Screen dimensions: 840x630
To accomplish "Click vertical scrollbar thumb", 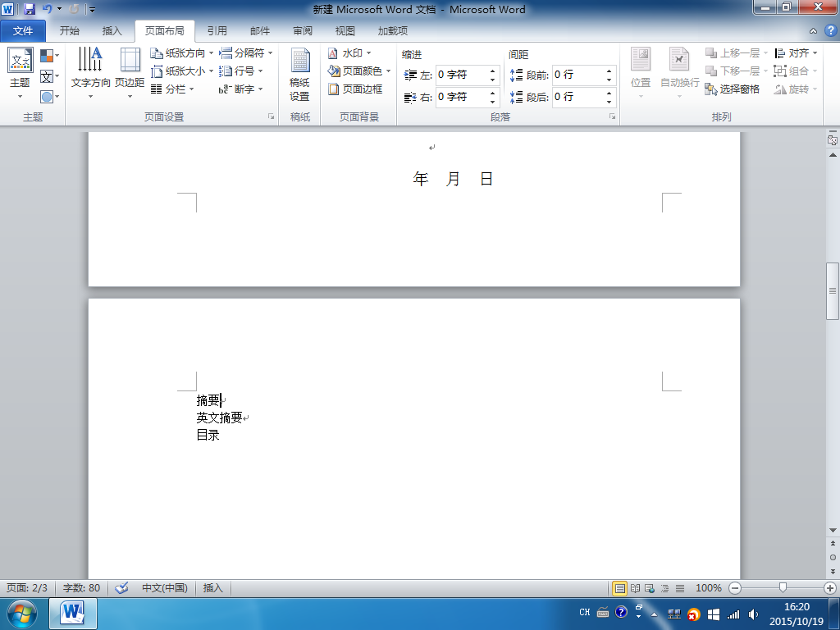I will [x=833, y=291].
